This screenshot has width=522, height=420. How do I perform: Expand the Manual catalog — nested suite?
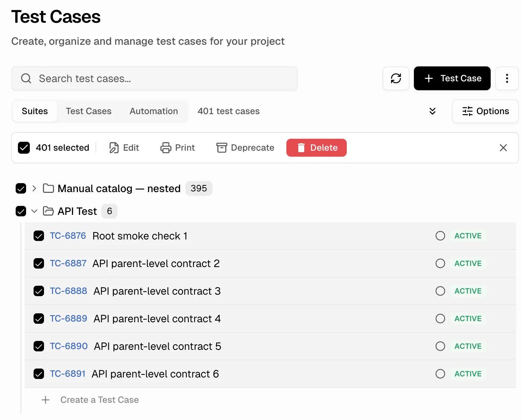click(34, 188)
